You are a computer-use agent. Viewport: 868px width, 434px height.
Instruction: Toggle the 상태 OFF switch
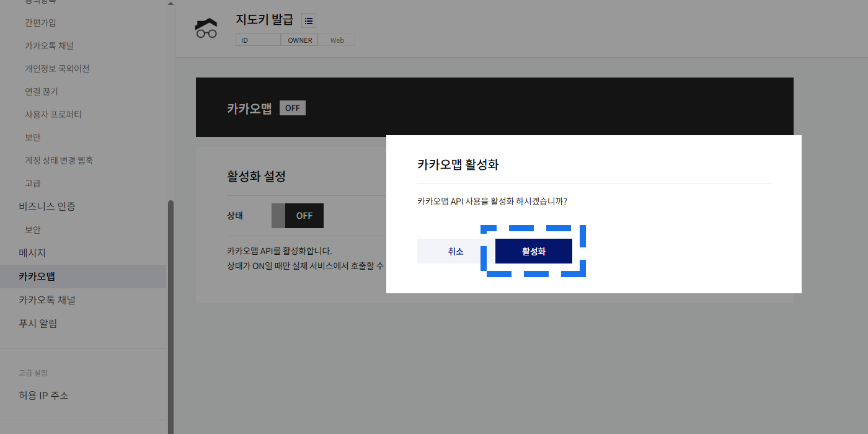298,216
